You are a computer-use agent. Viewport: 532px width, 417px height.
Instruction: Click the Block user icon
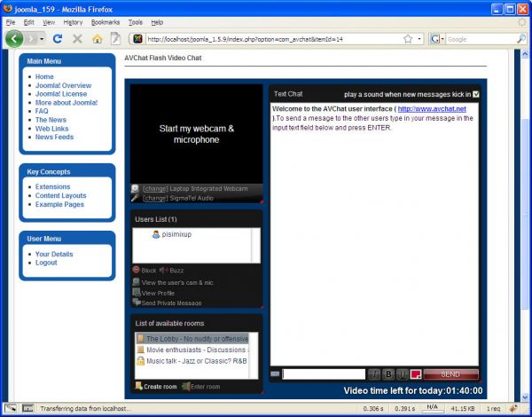pyautogui.click(x=136, y=270)
